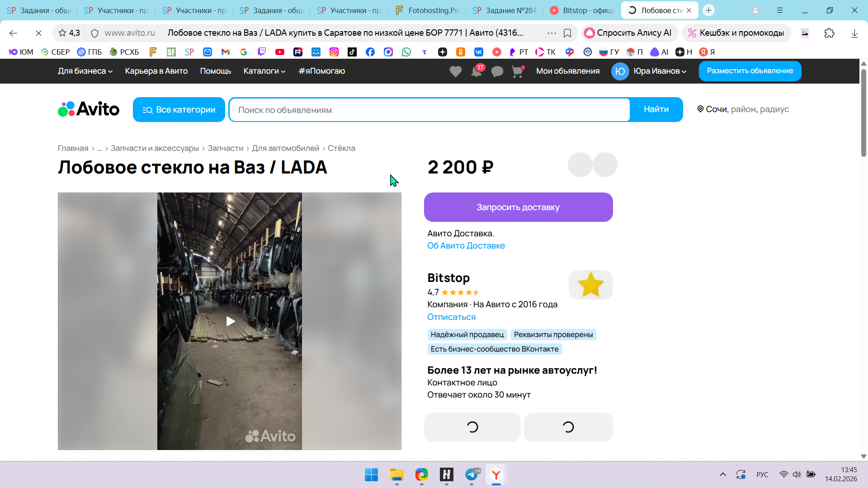Focus the Поиск по объявлениям search field
The width and height of the screenshot is (868, 488).
tap(429, 110)
